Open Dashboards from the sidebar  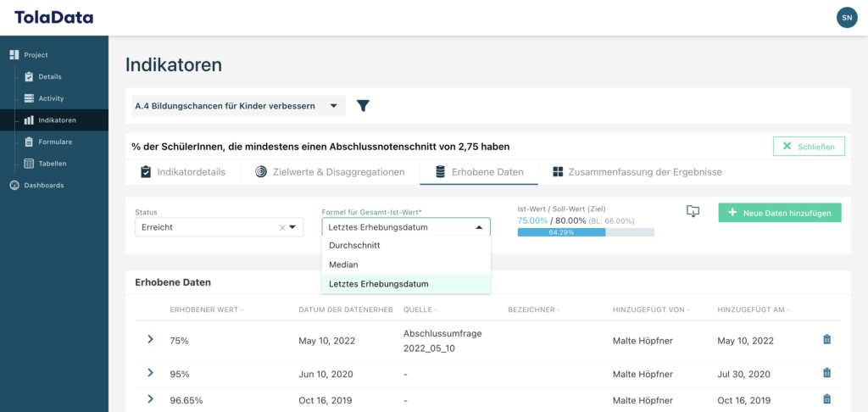click(44, 186)
